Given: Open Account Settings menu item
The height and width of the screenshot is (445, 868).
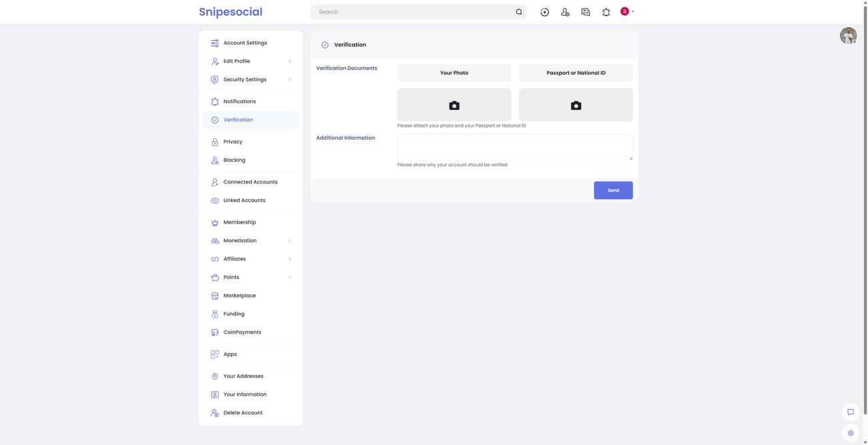Looking at the screenshot, I should [x=251, y=43].
